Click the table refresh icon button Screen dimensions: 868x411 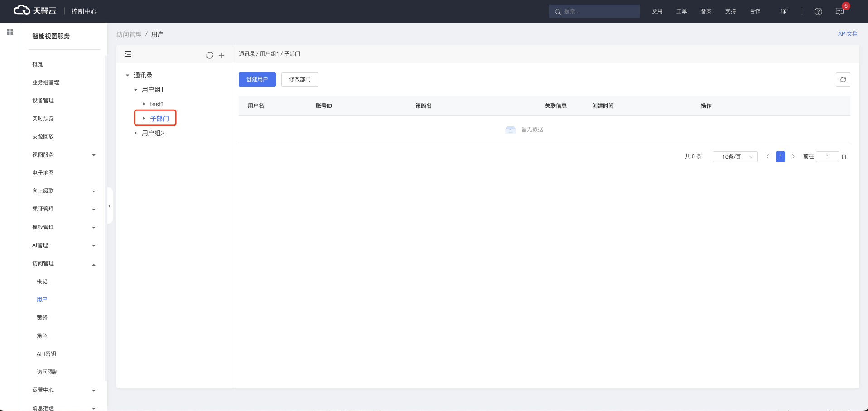click(x=843, y=80)
